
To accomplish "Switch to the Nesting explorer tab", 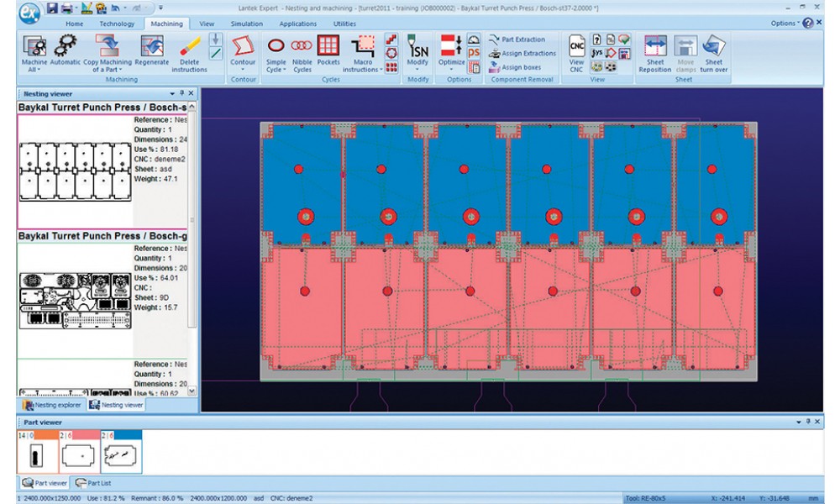I will tap(52, 405).
